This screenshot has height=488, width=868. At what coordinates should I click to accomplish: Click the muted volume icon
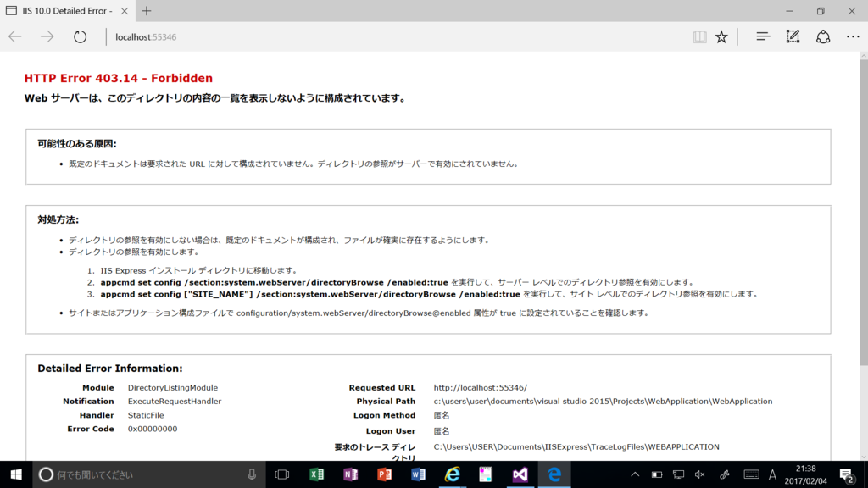click(x=700, y=474)
